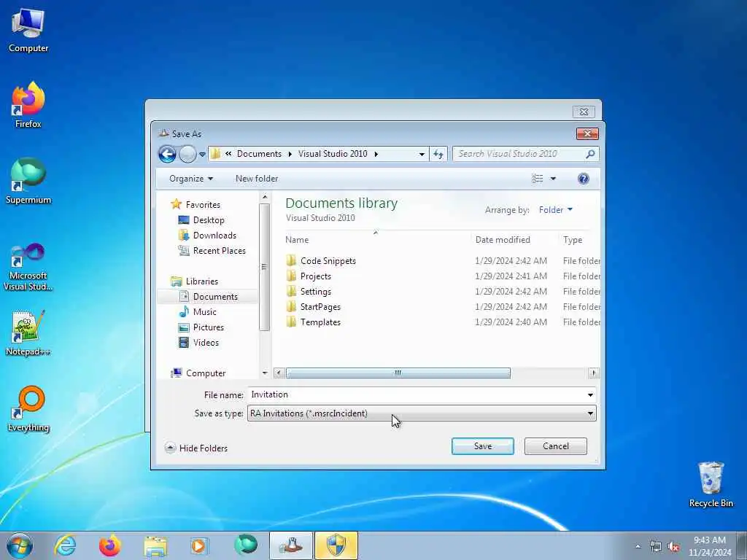Switch to Remote Assistance taskbar window
The width and height of the screenshot is (747, 560).
291,545
